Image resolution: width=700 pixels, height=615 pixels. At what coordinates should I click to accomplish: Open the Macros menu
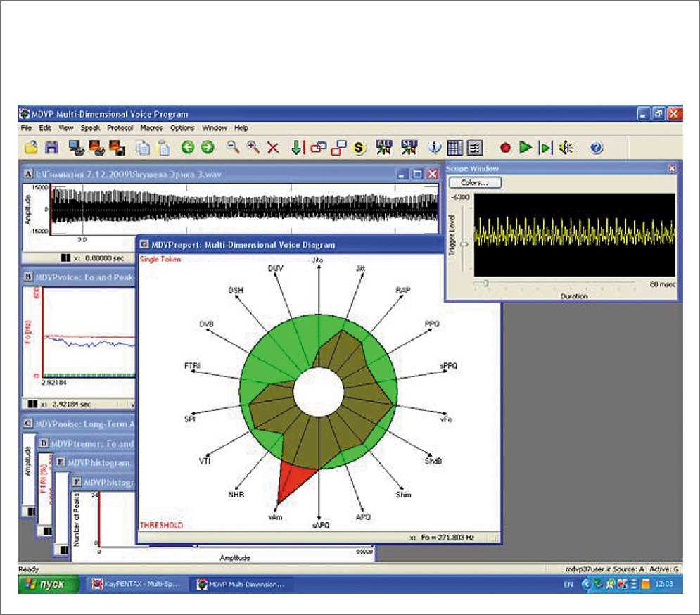[x=151, y=129]
